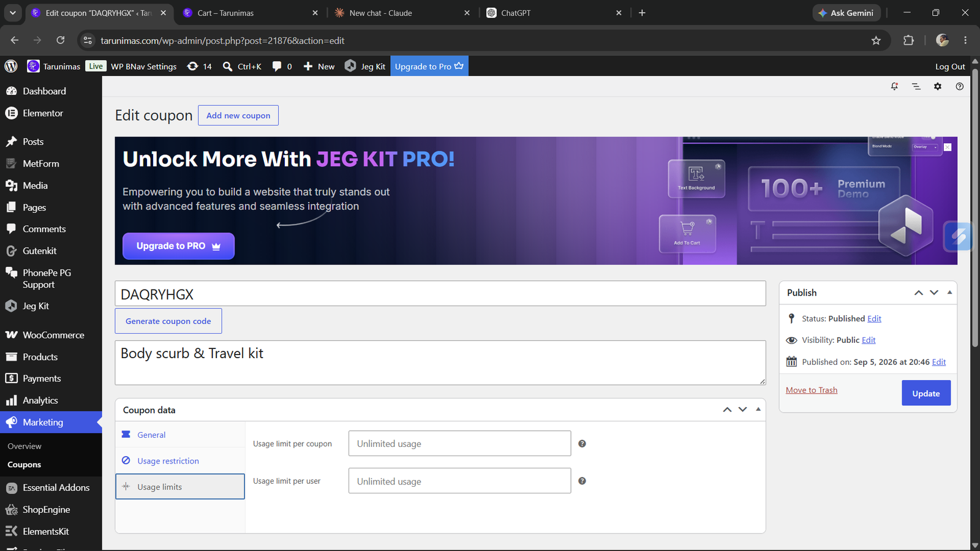Open the site information icon in the address bar
This screenshot has height=551, width=980.
pos(88,40)
